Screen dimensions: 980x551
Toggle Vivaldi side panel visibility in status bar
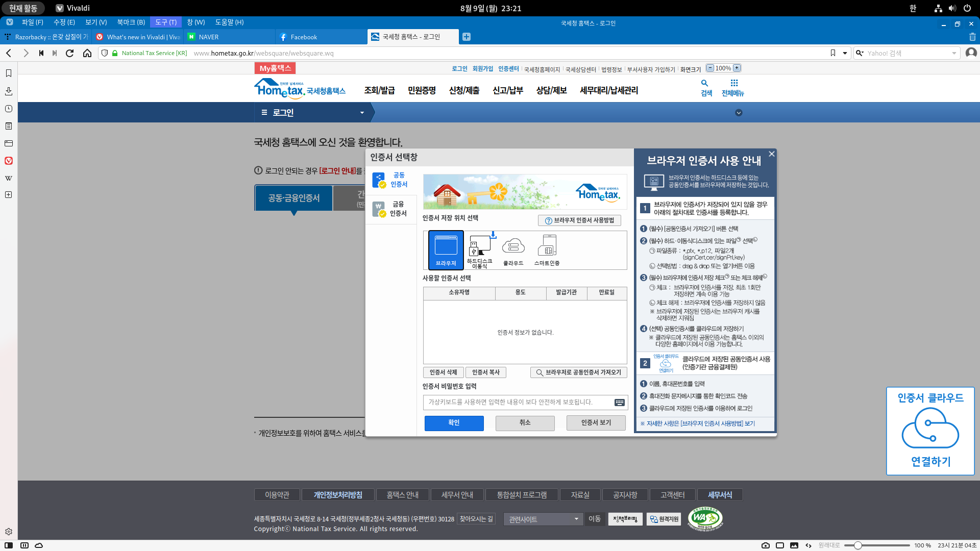[9, 545]
